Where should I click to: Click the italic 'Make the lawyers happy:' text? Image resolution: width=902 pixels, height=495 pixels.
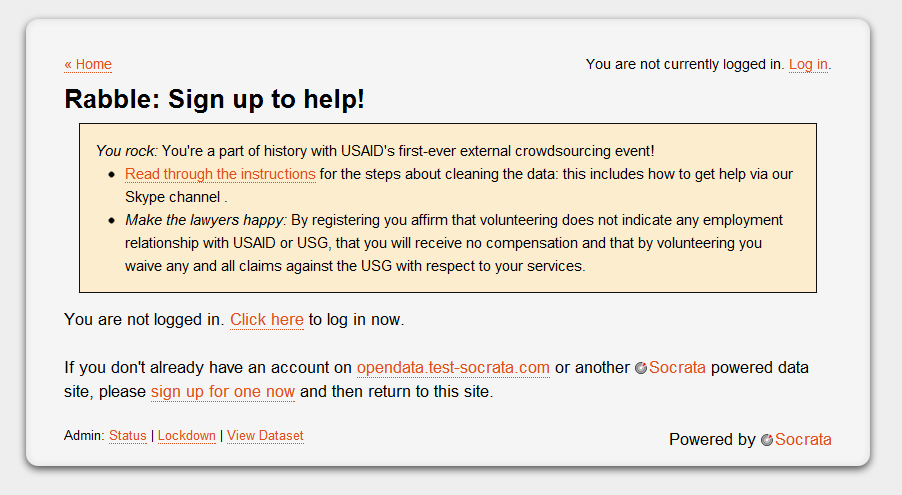click(x=206, y=220)
